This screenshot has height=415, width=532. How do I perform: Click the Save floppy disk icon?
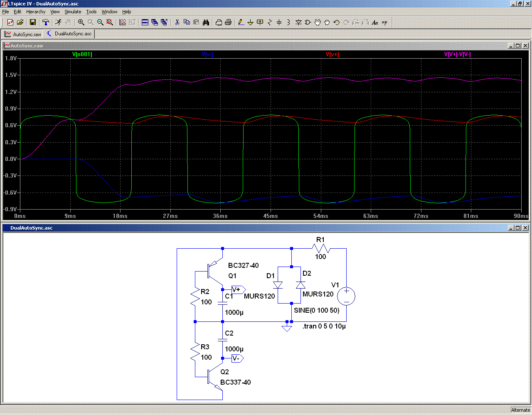tap(33, 22)
